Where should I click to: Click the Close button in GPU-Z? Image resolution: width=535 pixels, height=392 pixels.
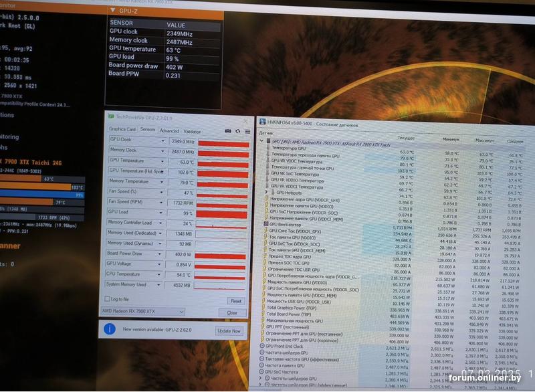(232, 312)
